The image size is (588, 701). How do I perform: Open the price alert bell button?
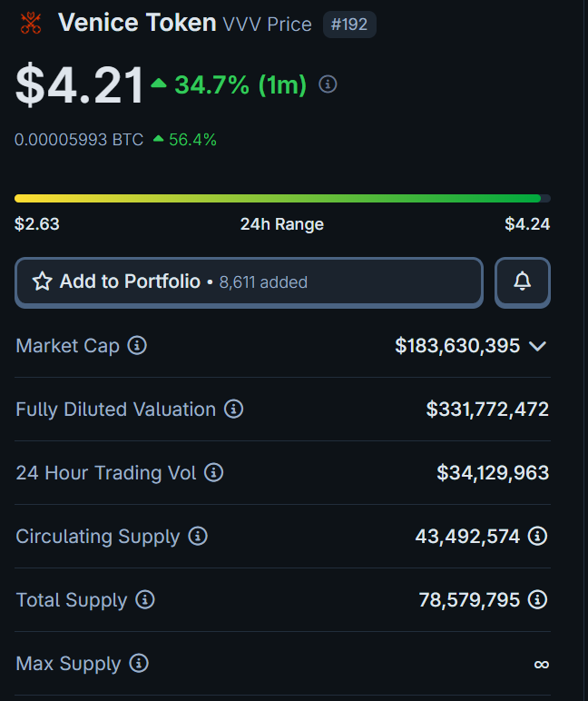pyautogui.click(x=523, y=282)
